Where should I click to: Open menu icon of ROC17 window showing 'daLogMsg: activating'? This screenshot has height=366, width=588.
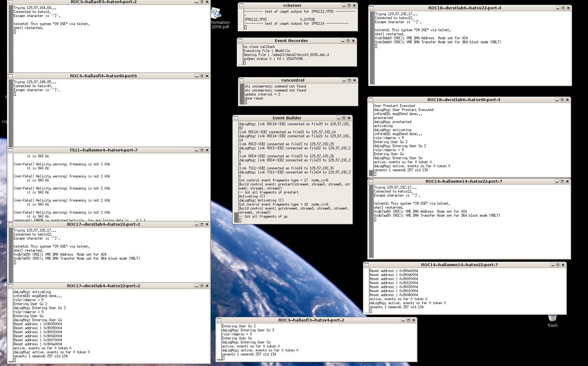point(11,286)
